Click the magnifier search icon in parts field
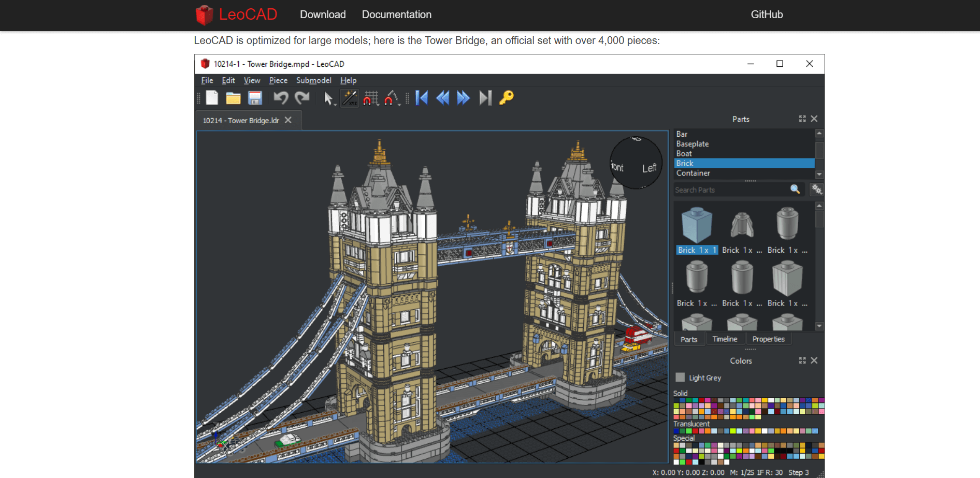 click(795, 190)
